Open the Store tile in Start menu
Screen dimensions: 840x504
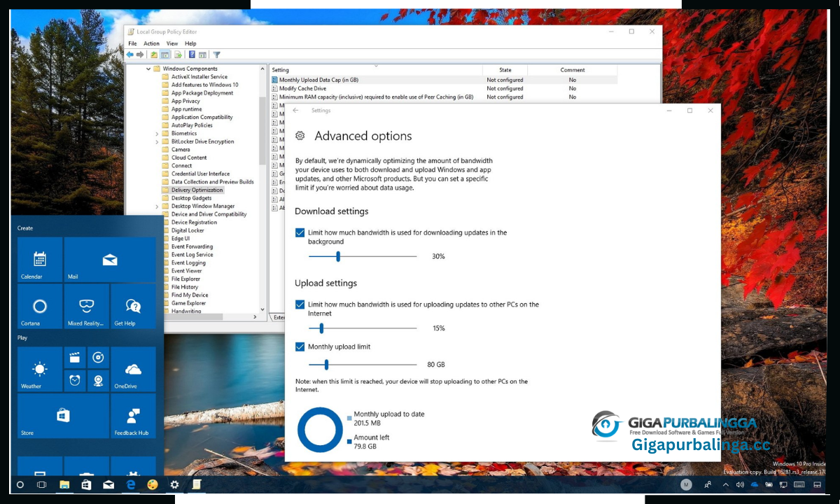(63, 416)
